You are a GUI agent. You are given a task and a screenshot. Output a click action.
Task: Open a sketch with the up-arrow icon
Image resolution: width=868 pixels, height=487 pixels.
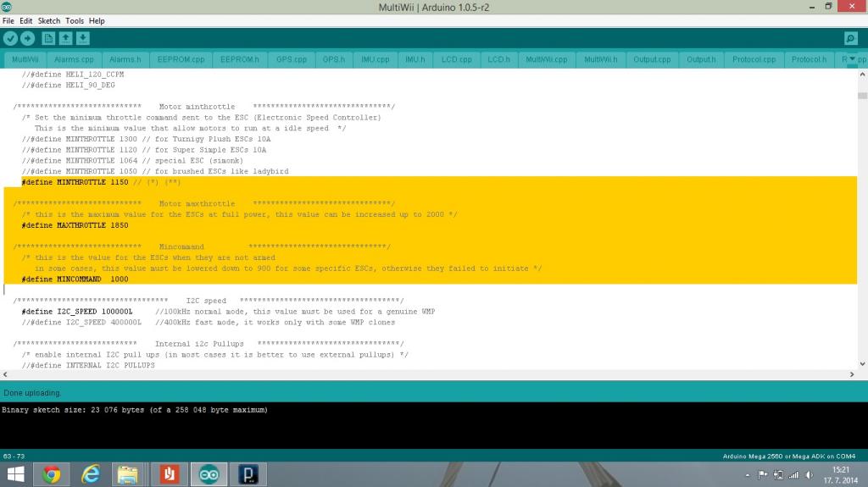[x=65, y=38]
